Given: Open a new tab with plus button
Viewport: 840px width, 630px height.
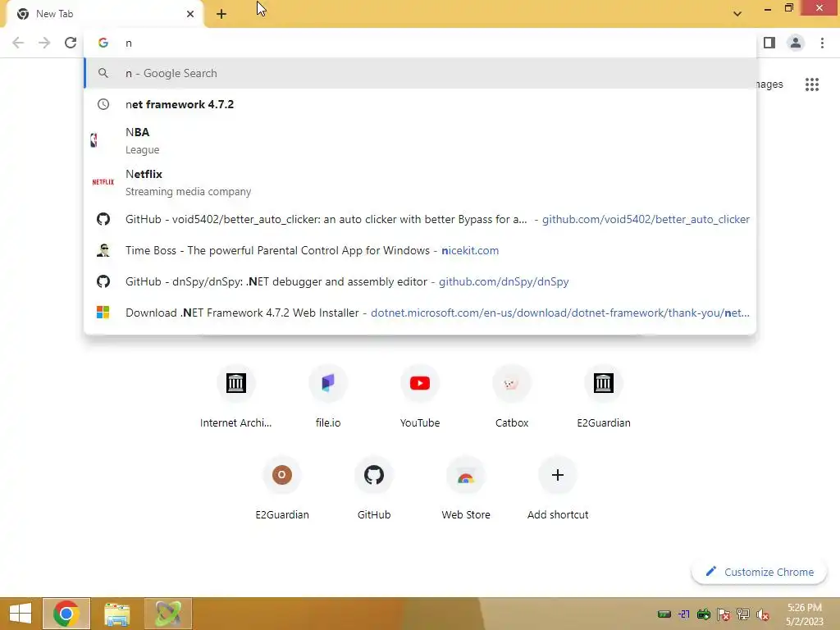Looking at the screenshot, I should (221, 14).
